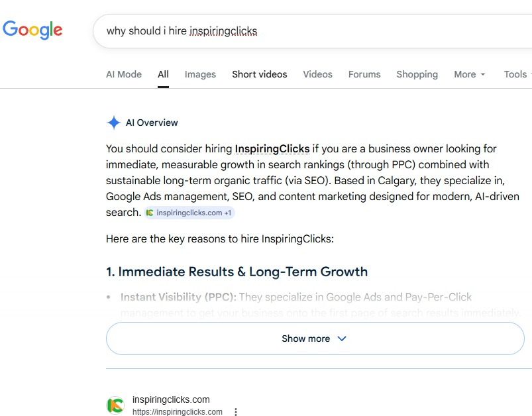
Task: Click the Google logo
Action: (x=32, y=30)
